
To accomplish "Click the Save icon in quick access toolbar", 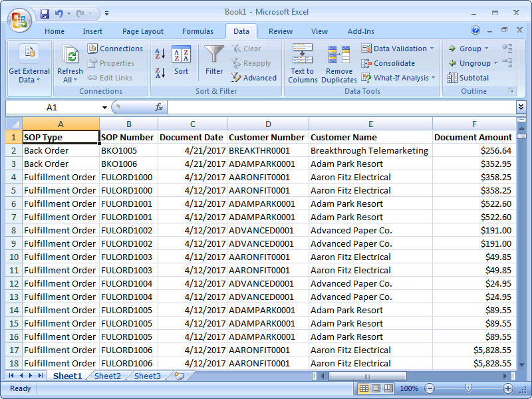I will (45, 13).
